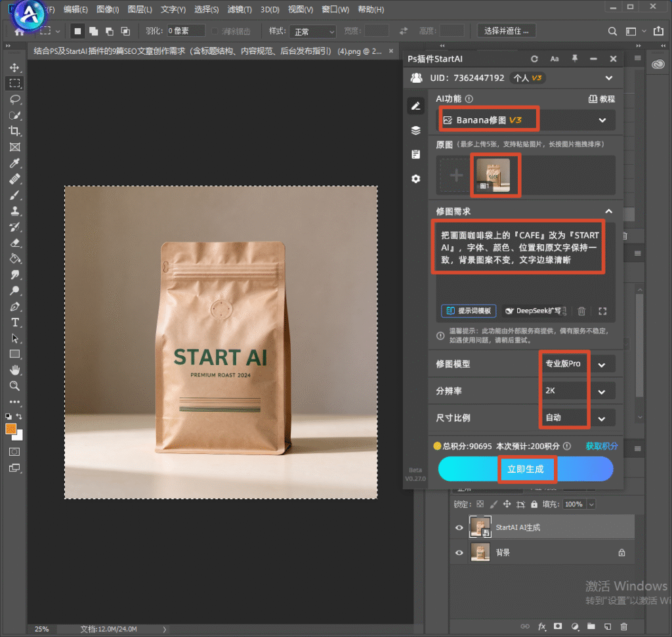Select the Hand tool

pyautogui.click(x=14, y=370)
